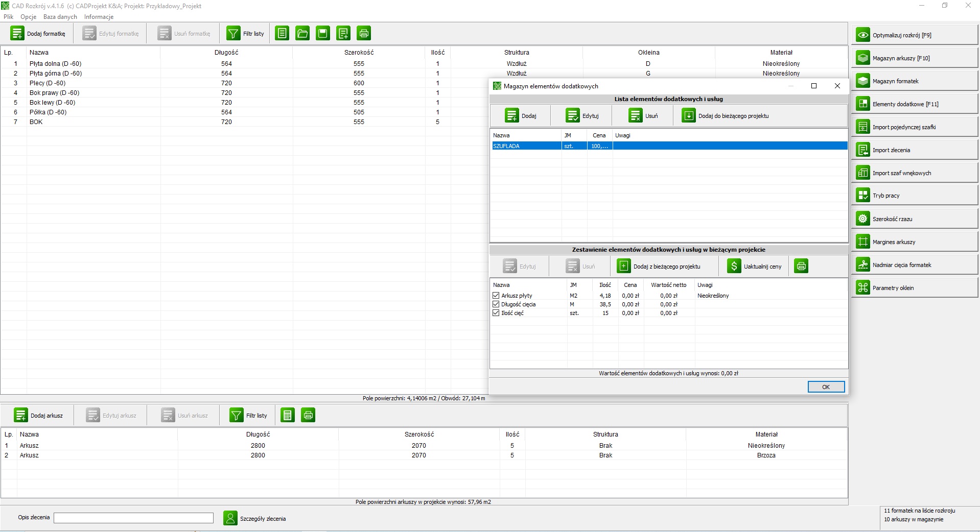The width and height of the screenshot is (980, 532).
Task: Click the floppy disk save icon
Action: [x=323, y=34]
